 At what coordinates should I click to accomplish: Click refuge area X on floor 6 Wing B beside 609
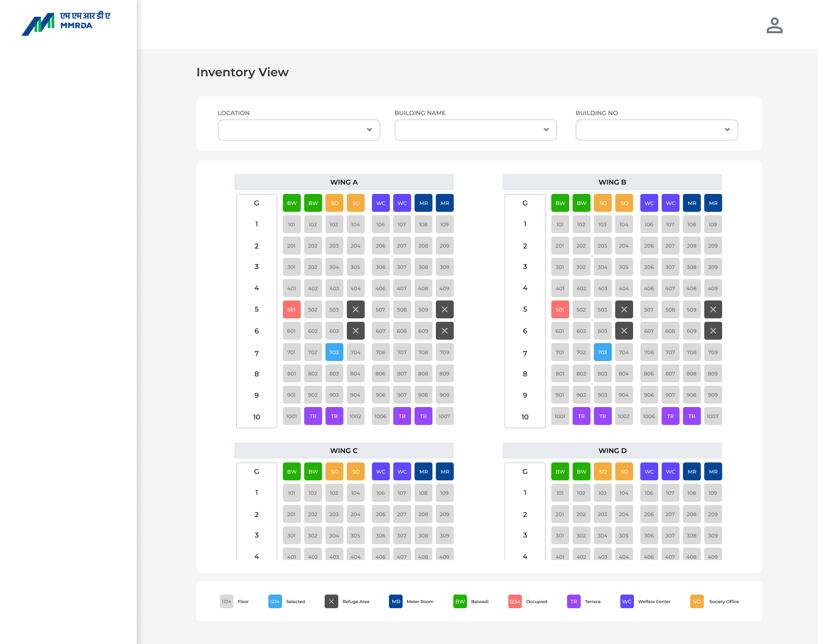[x=713, y=331]
